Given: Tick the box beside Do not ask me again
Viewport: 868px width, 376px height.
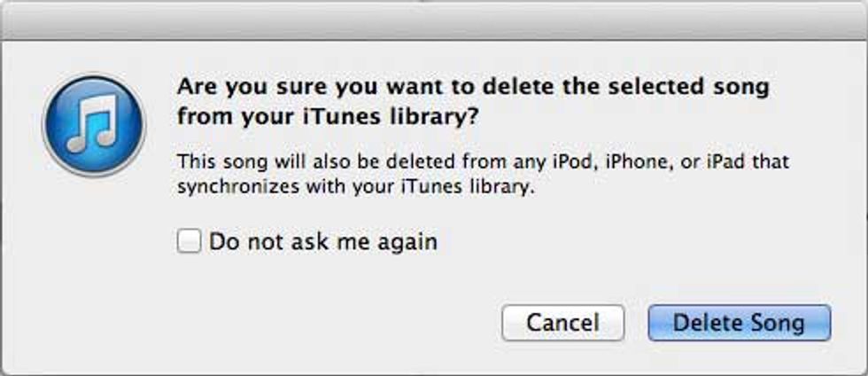Looking at the screenshot, I should pyautogui.click(x=189, y=242).
